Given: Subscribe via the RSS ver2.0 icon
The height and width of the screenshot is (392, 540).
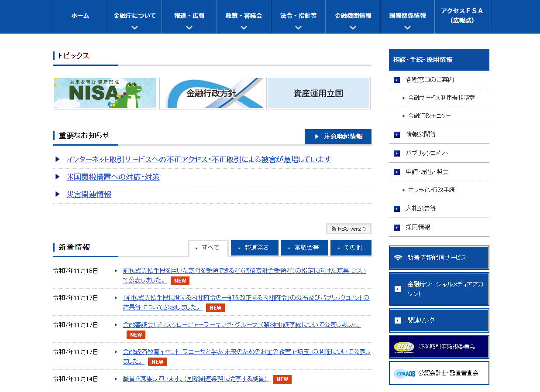Looking at the screenshot, I should coord(348,228).
